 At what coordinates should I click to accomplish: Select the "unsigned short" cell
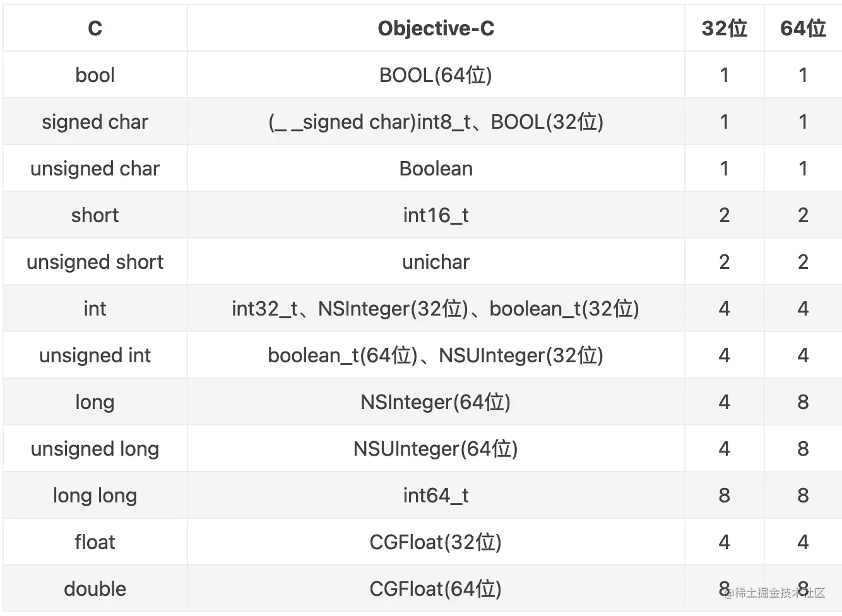click(x=95, y=262)
